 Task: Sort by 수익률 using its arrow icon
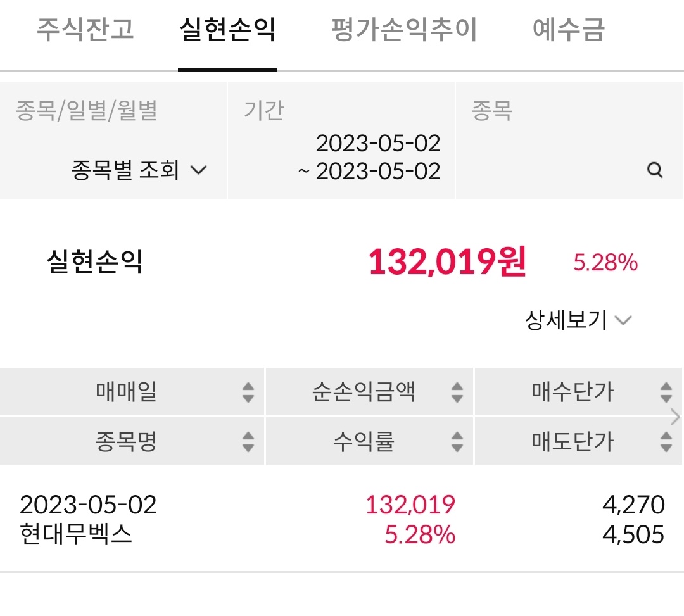tap(457, 442)
